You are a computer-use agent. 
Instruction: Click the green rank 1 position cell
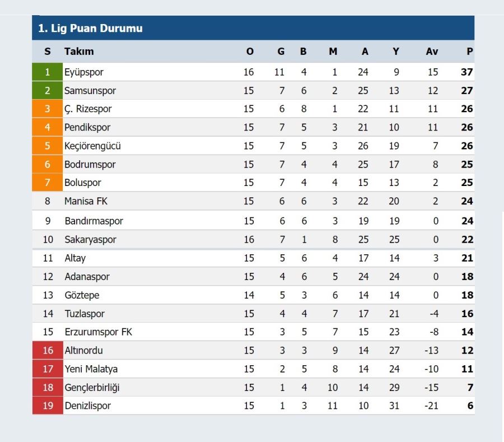click(47, 72)
